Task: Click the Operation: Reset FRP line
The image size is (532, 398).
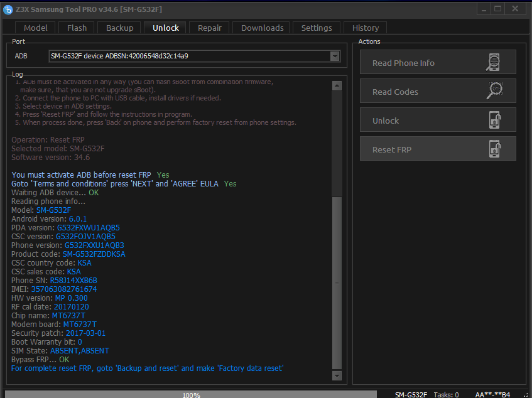Action: pyautogui.click(x=48, y=139)
